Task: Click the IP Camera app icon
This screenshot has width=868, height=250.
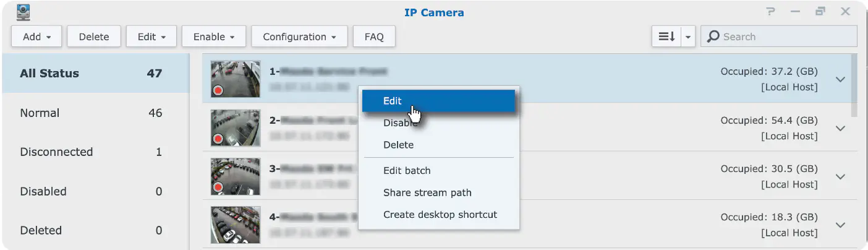Action: pos(23,12)
